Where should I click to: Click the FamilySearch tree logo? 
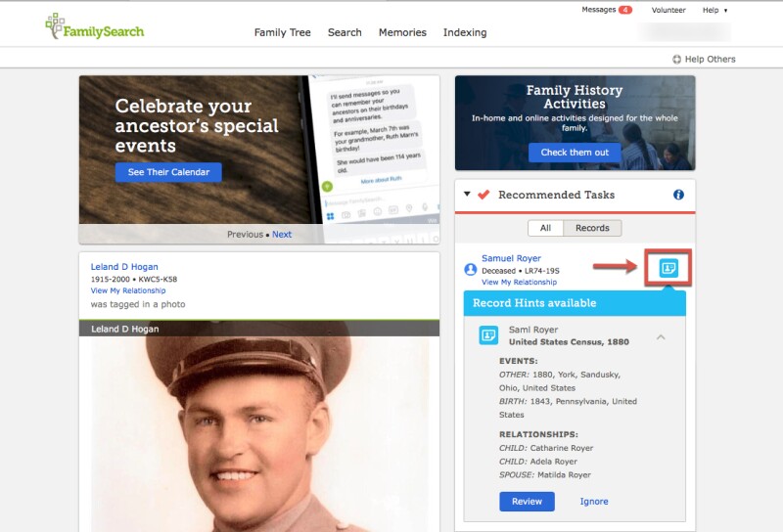(94, 26)
